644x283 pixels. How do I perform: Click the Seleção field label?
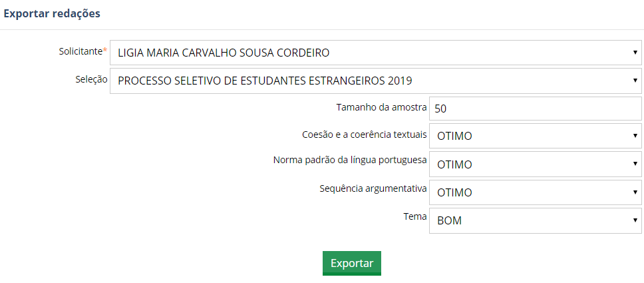92,79
